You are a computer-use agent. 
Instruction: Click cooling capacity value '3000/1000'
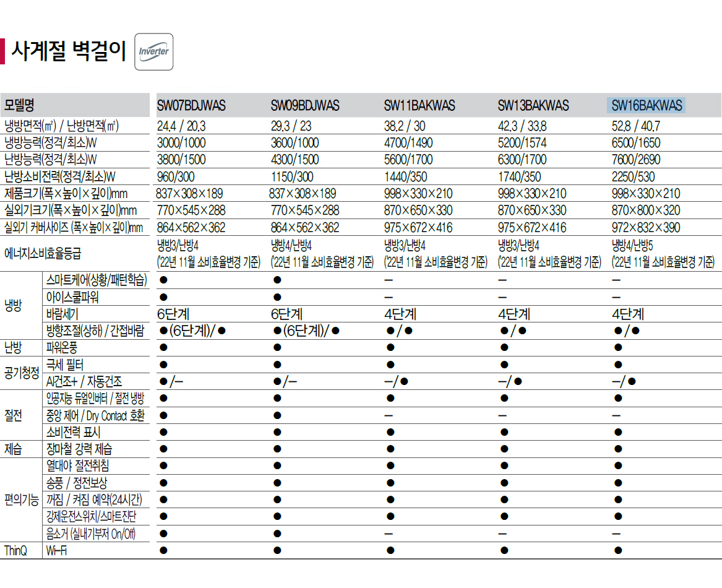tap(181, 143)
